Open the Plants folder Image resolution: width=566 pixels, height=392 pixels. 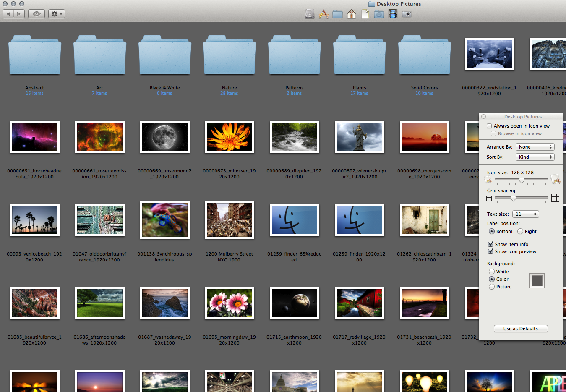(x=360, y=55)
